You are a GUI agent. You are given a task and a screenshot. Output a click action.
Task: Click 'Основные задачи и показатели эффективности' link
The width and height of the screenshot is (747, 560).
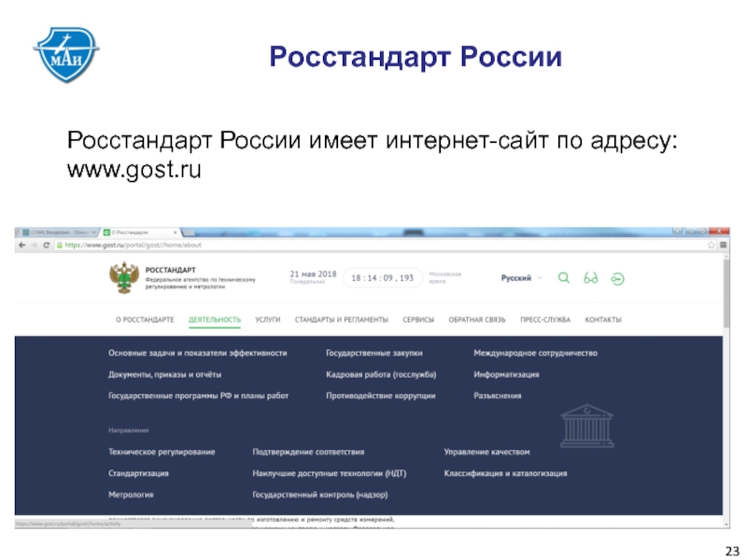pos(198,354)
